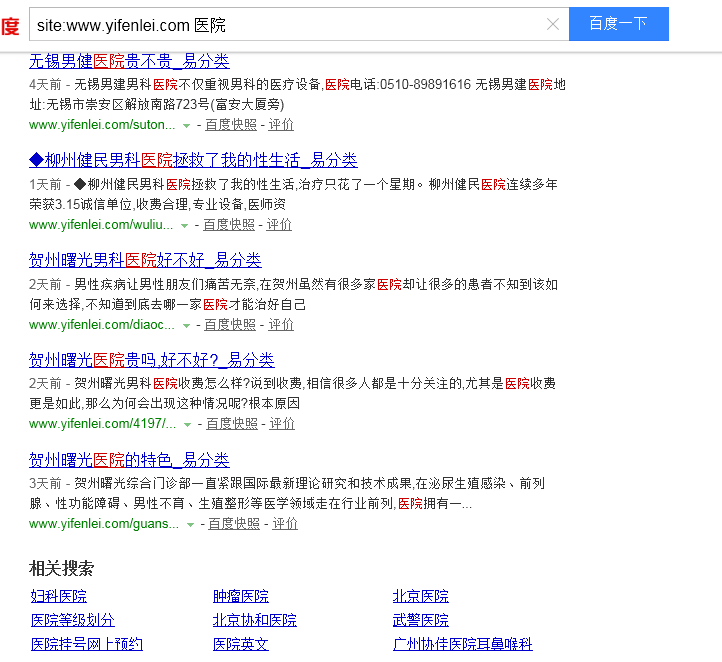Screen dimensions: 722x662
Task: Expand dropdown arrow next to www.yifenlei.com/diaoc...
Action: coord(186,325)
